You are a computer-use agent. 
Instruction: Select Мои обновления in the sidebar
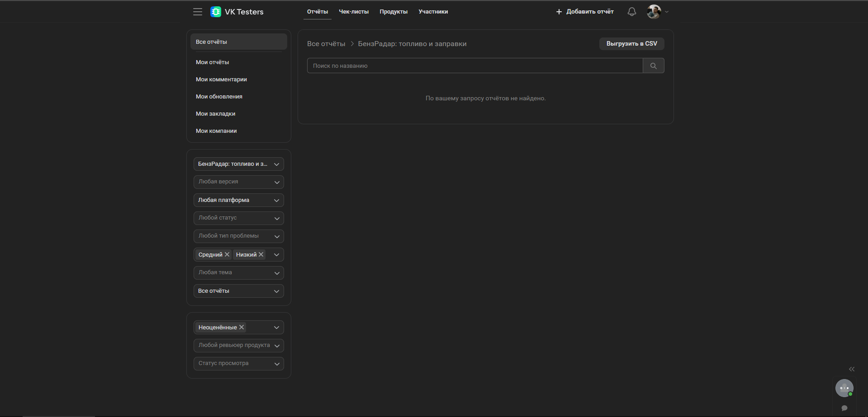click(239, 97)
